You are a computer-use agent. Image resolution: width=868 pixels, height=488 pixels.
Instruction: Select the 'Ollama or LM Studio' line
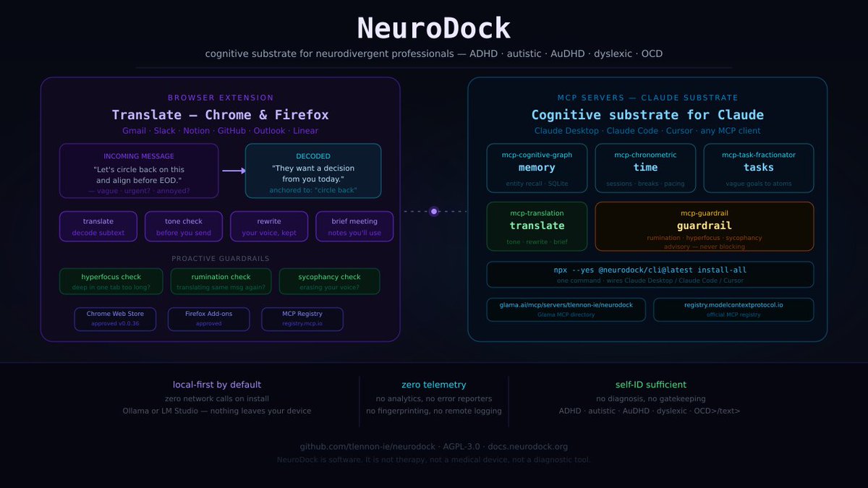point(217,411)
